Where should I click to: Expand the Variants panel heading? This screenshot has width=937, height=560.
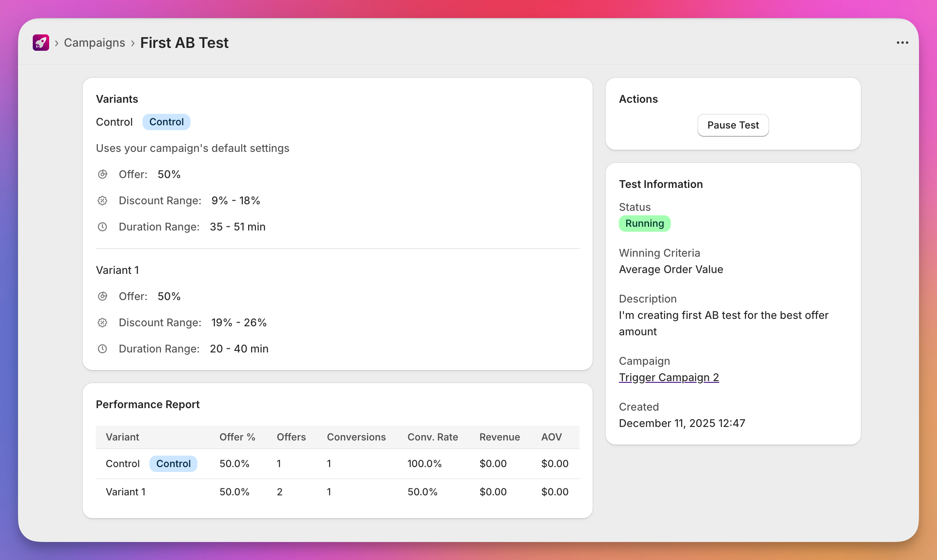[117, 99]
